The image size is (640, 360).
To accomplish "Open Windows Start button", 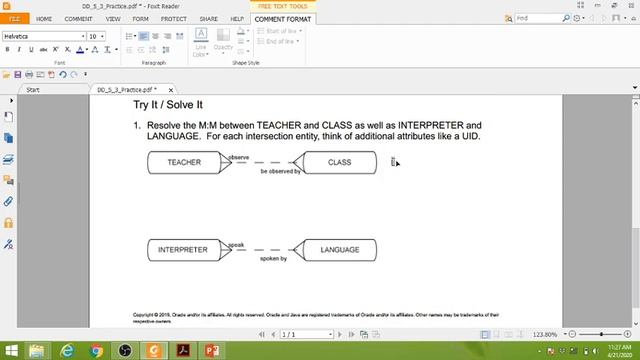I will click(x=11, y=351).
